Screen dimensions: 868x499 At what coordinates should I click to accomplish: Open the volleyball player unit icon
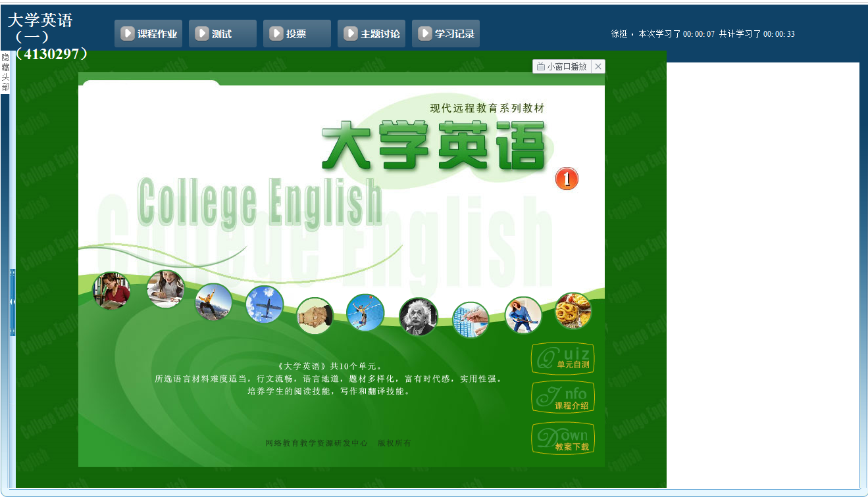pos(365,312)
